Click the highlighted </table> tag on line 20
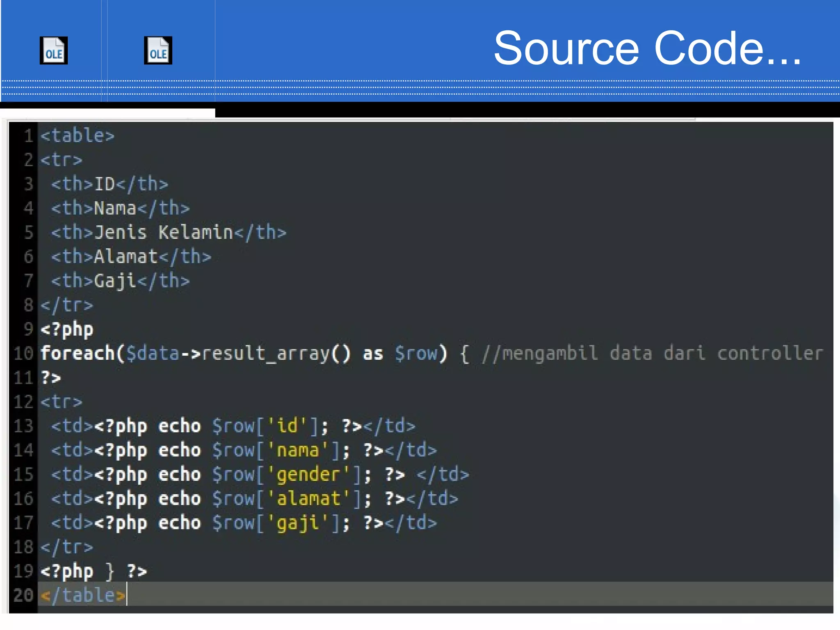The width and height of the screenshot is (840, 630). (83, 596)
